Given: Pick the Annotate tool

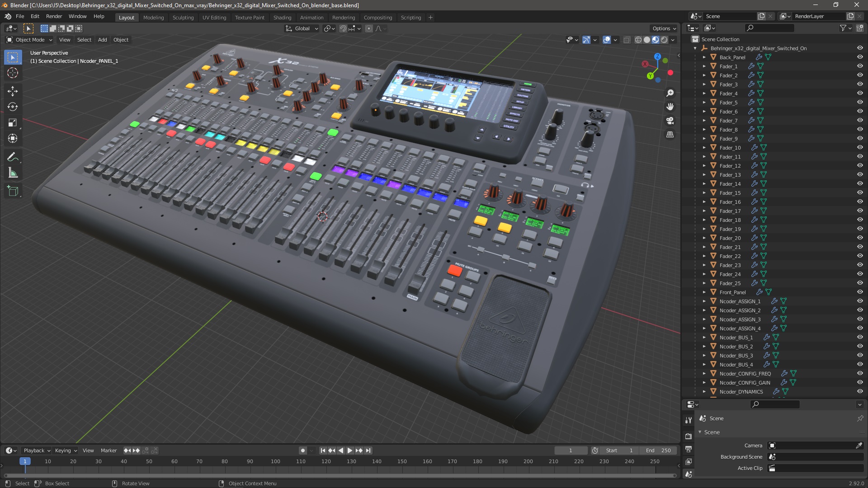Looking at the screenshot, I should 13,157.
